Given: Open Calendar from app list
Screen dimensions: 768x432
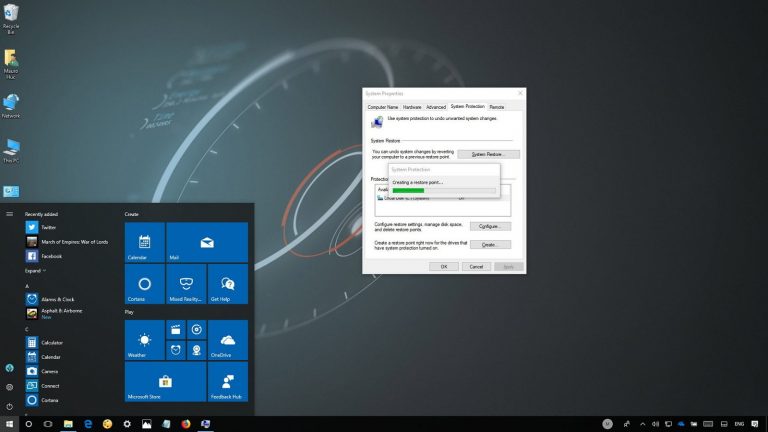Looking at the screenshot, I should pyautogui.click(x=44, y=357).
